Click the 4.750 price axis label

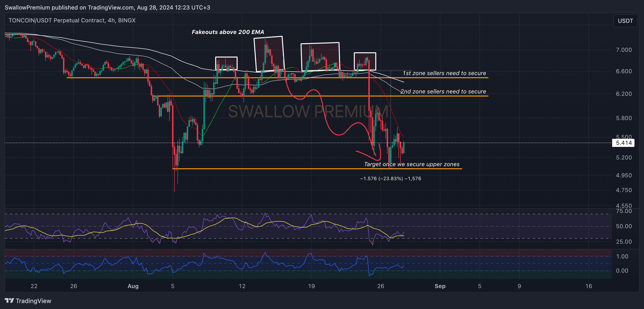[x=624, y=190]
